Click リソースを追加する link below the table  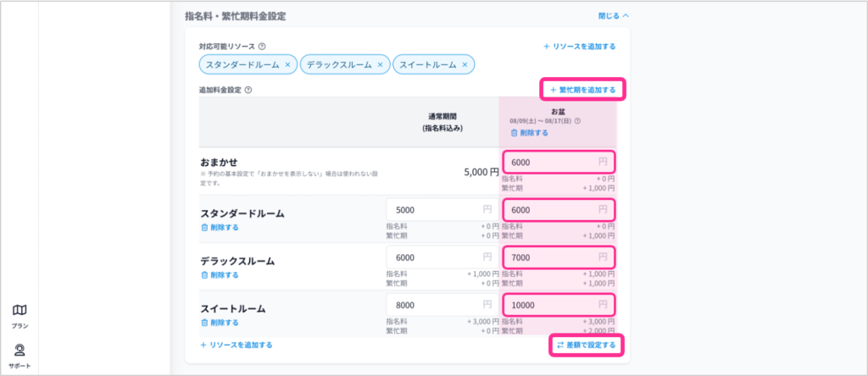click(236, 345)
